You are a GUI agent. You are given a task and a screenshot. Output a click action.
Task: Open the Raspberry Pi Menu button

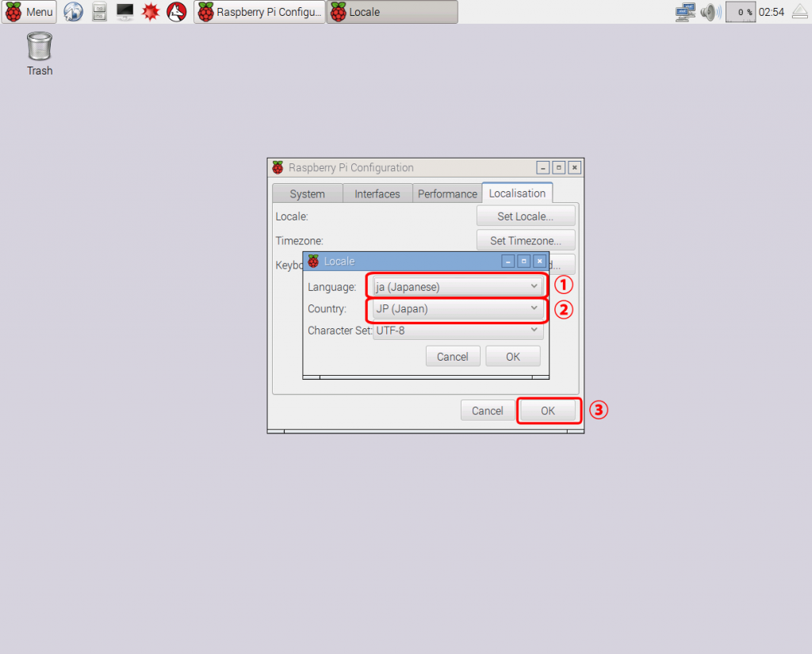(x=29, y=12)
